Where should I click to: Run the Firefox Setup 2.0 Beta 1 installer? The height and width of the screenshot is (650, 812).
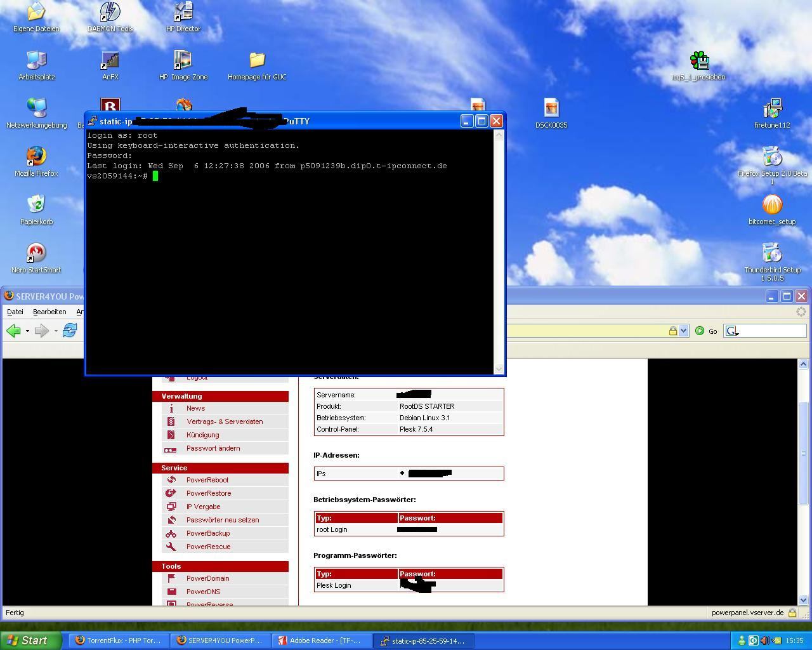[772, 166]
